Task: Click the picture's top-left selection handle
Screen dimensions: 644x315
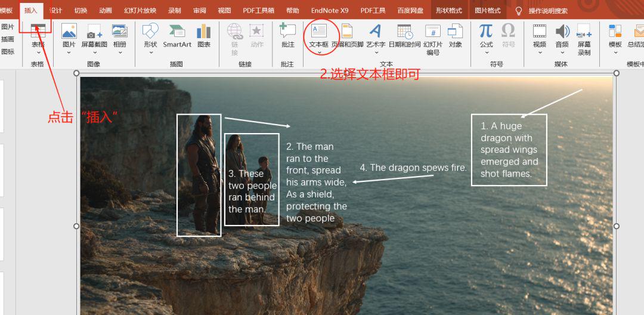Action: 76,73
